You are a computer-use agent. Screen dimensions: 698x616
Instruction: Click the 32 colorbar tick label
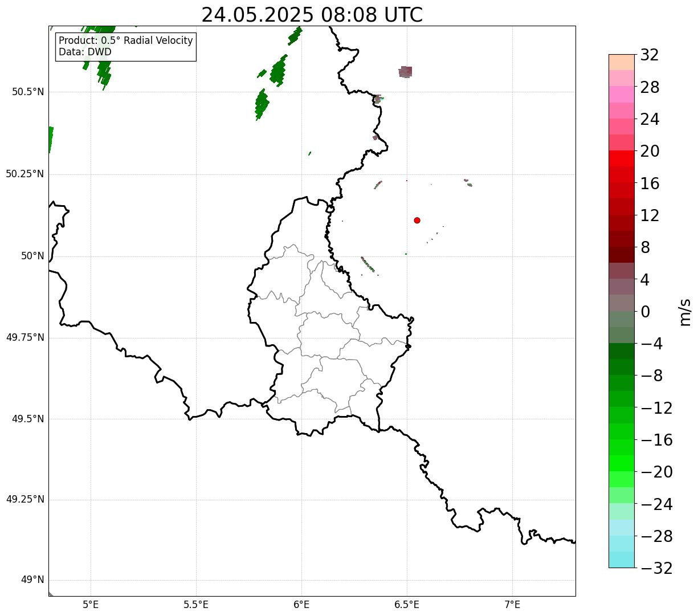point(650,55)
